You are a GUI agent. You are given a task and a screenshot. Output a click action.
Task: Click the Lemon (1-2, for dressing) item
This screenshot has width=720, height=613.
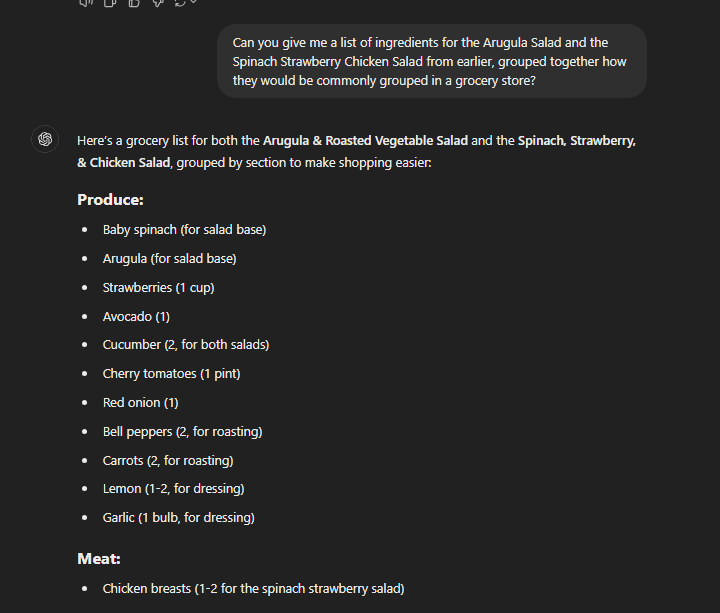coord(173,489)
